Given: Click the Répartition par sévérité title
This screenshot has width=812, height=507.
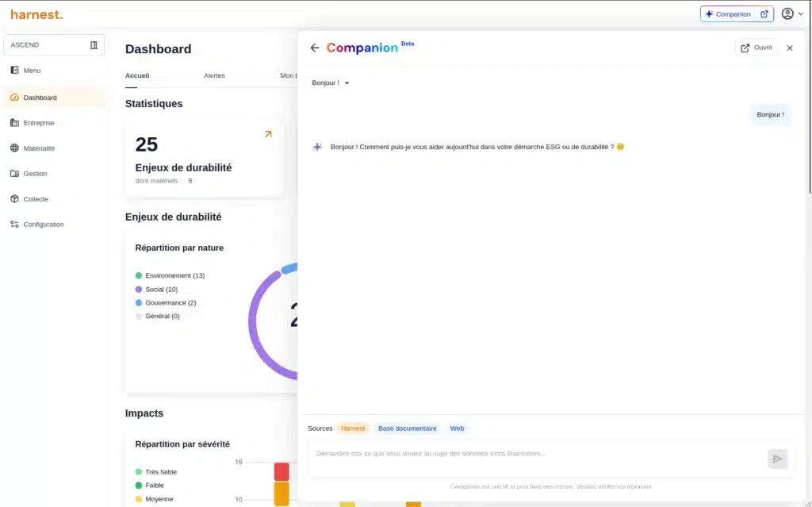Looking at the screenshot, I should point(182,444).
